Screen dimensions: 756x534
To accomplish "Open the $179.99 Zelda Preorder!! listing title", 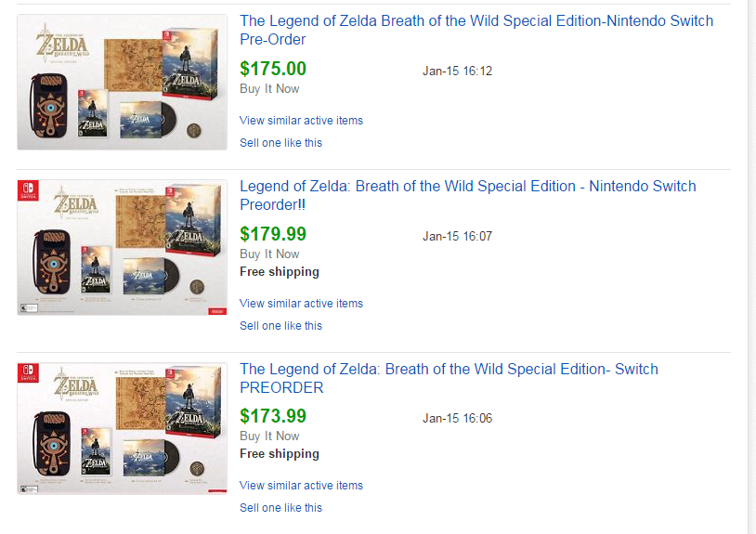I will [468, 195].
